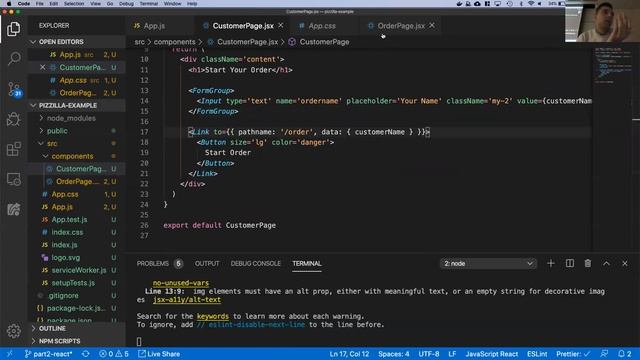Maximize the panel with up chevron
The height and width of the screenshot is (360, 640).
pos(607,263)
